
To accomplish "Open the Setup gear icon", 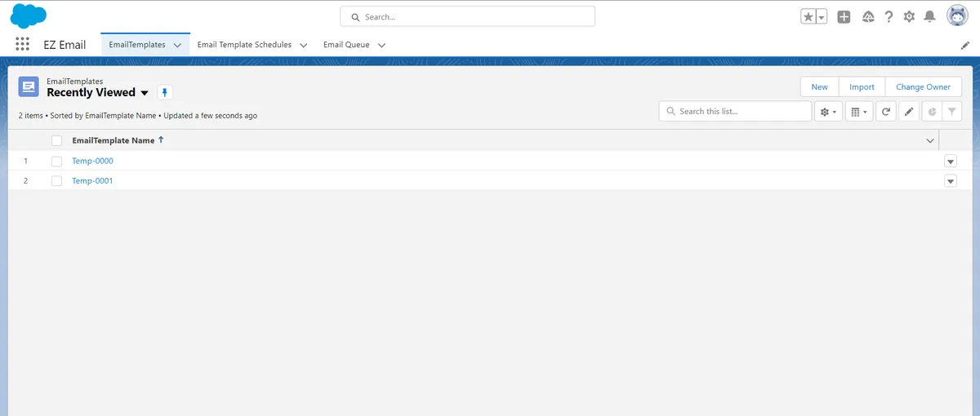I will 909,16.
